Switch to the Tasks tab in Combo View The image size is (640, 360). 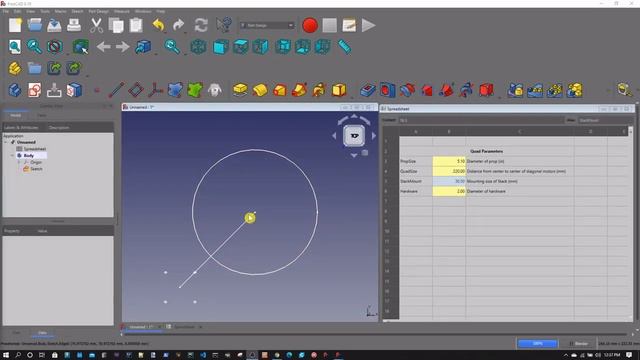click(x=42, y=116)
